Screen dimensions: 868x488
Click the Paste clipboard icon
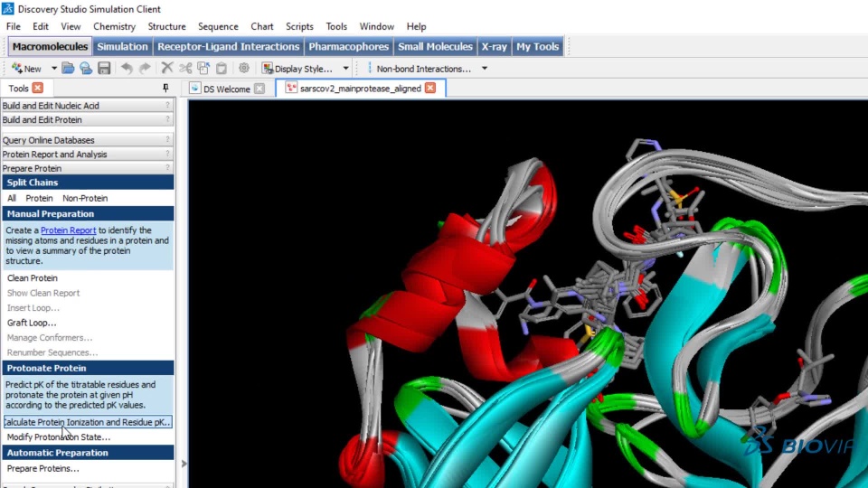pos(222,68)
